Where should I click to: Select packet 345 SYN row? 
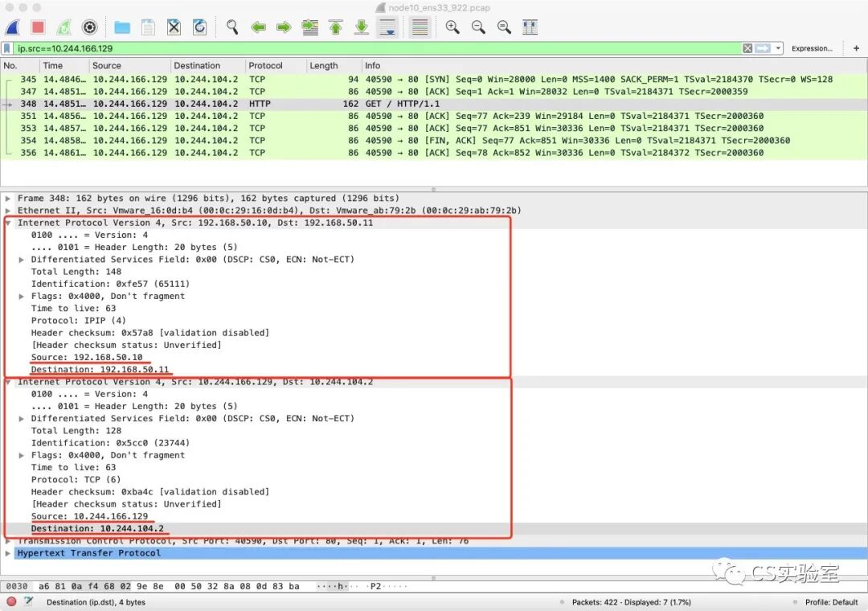pyautogui.click(x=434, y=80)
